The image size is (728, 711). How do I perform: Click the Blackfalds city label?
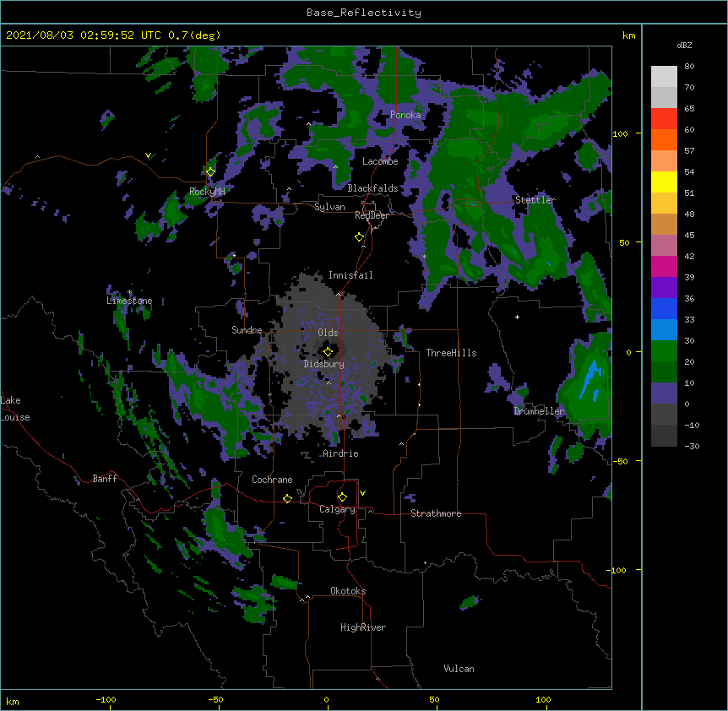372,188
